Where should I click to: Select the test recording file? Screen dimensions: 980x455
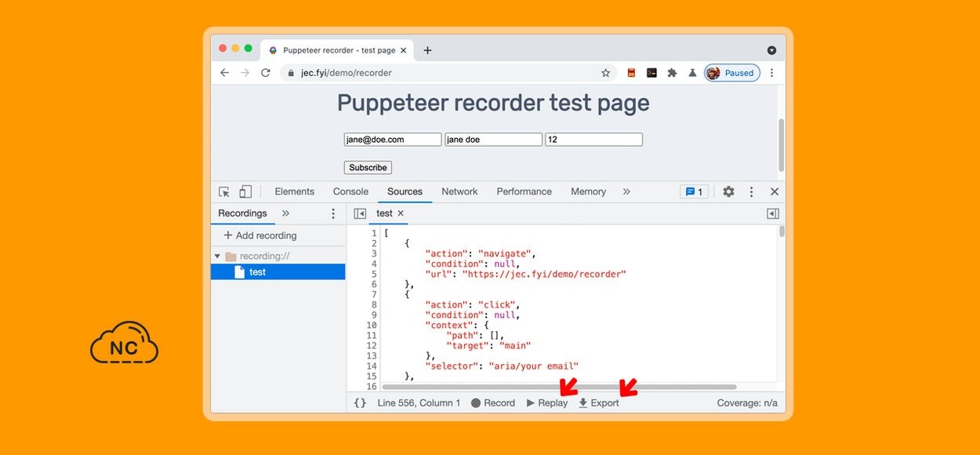tap(278, 272)
